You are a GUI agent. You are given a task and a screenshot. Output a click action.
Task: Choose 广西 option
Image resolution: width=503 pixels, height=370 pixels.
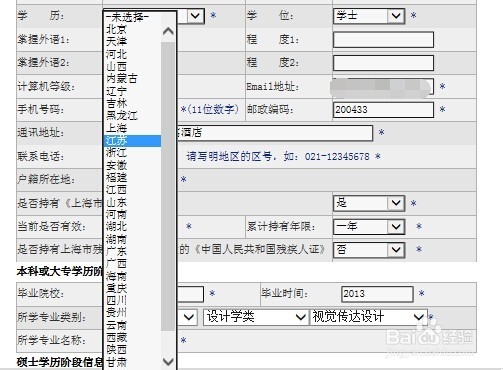133,264
